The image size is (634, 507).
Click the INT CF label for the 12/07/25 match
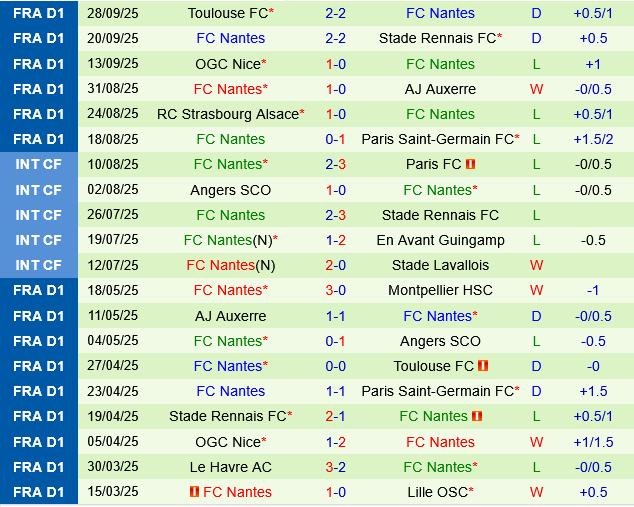click(39, 265)
